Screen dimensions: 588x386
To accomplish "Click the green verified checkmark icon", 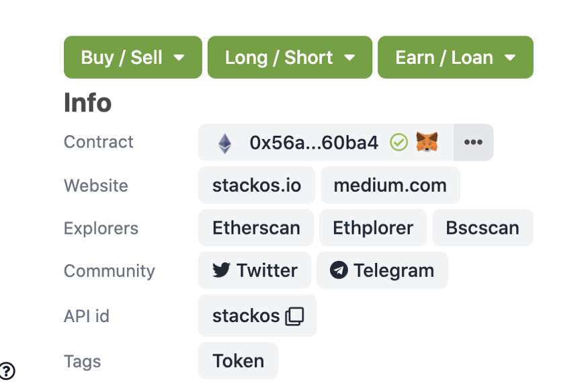I will click(398, 143).
